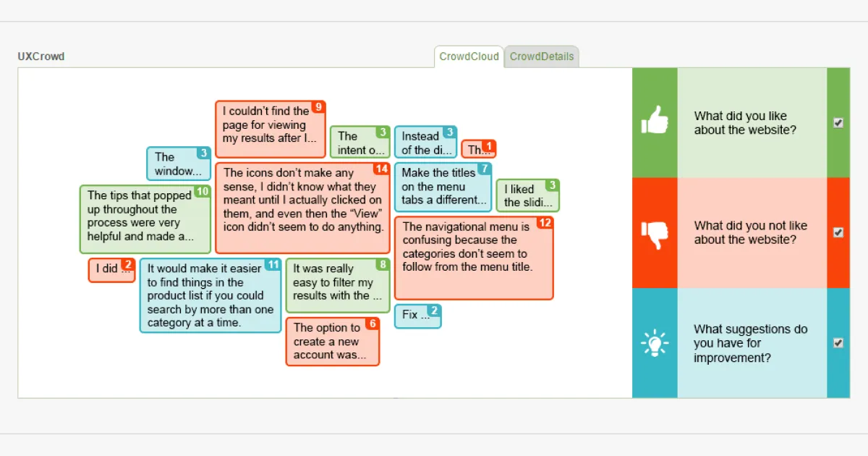Click the count badge 12 on the navigational menu comment
This screenshot has width=868, height=456.
pyautogui.click(x=545, y=224)
